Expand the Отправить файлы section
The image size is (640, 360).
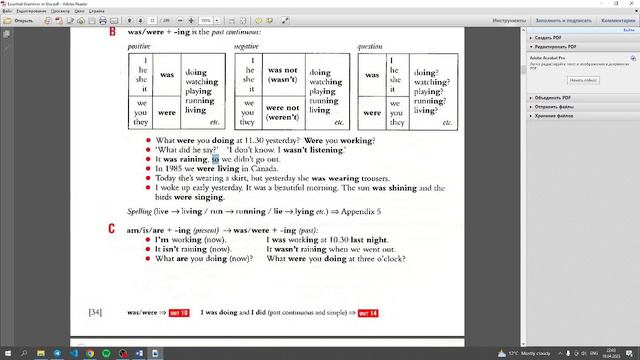(x=553, y=107)
